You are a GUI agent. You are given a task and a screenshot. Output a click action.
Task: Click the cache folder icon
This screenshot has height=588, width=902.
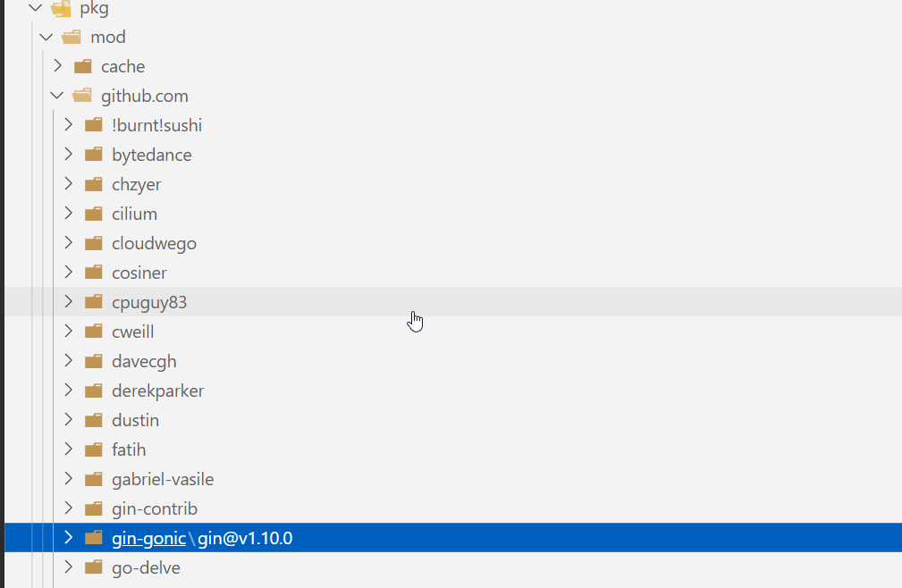coord(82,66)
